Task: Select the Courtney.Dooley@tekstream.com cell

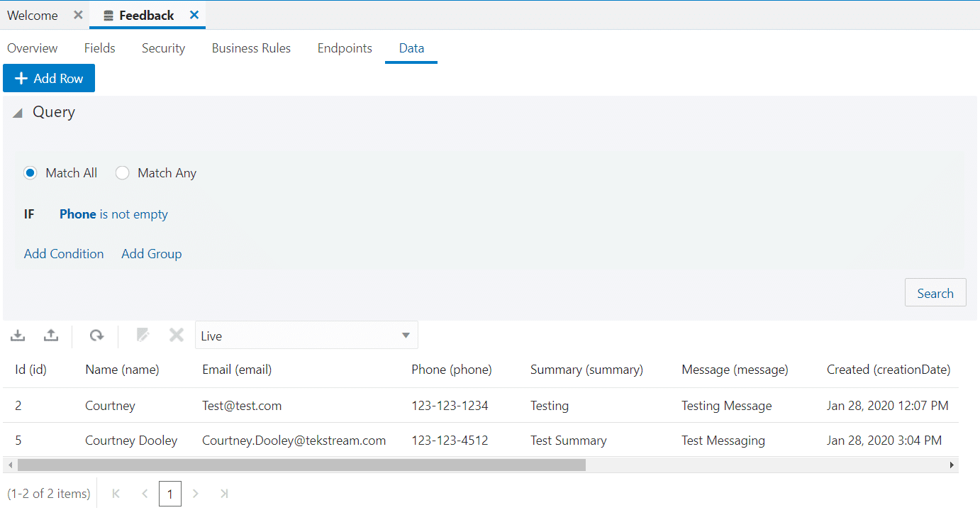Action: pos(294,441)
